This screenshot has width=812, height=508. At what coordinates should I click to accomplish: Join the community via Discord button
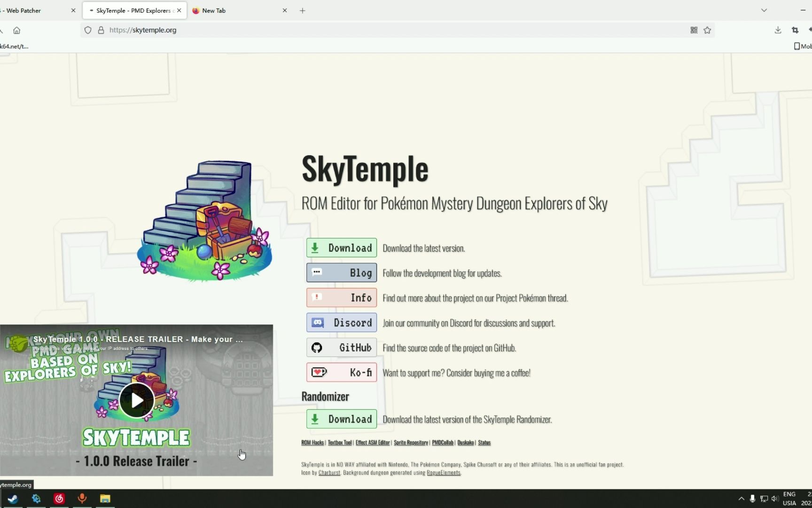[x=342, y=323]
